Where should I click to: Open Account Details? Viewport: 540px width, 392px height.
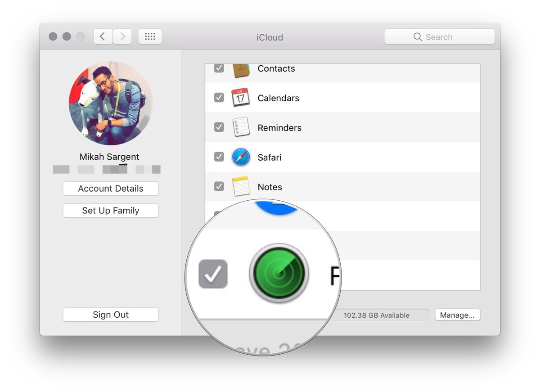[111, 189]
